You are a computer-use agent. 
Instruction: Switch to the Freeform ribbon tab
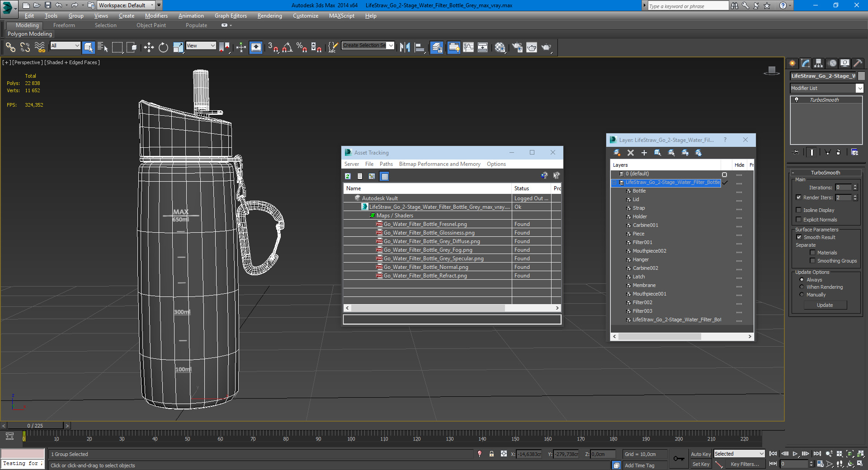[x=64, y=25]
